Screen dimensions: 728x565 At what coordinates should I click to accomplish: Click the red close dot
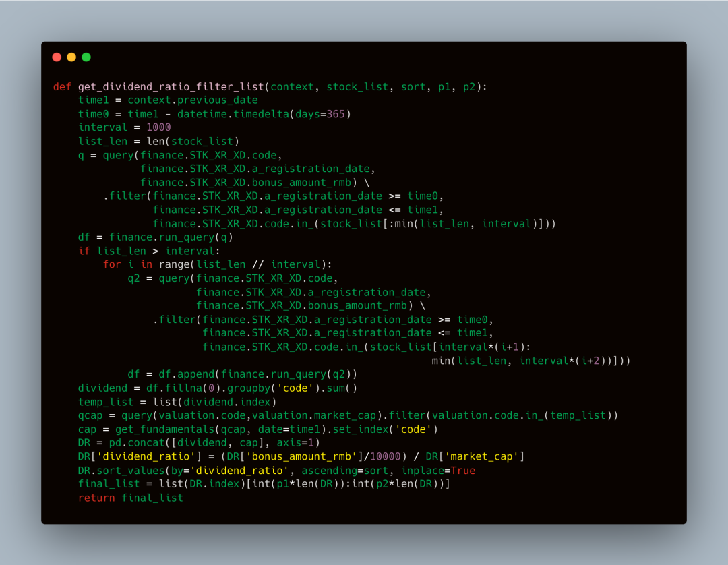tap(57, 57)
